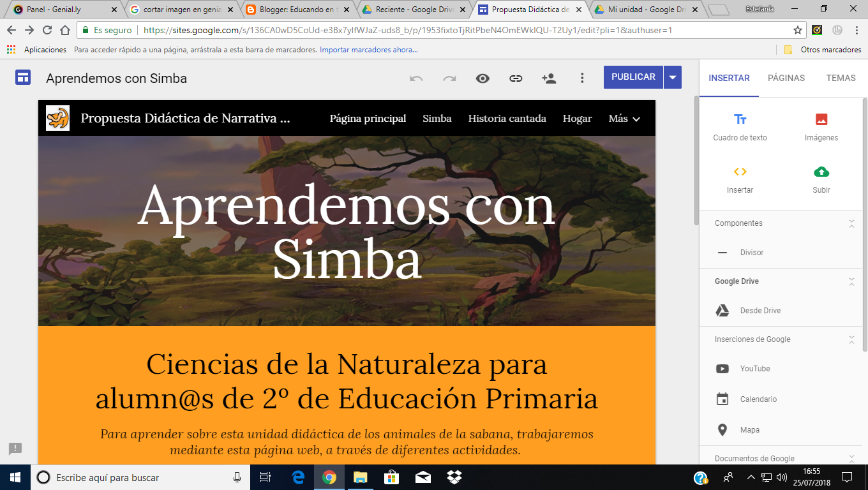Click the insert panel vertical scrollbar
The width and height of the screenshot is (868, 490).
(864, 223)
